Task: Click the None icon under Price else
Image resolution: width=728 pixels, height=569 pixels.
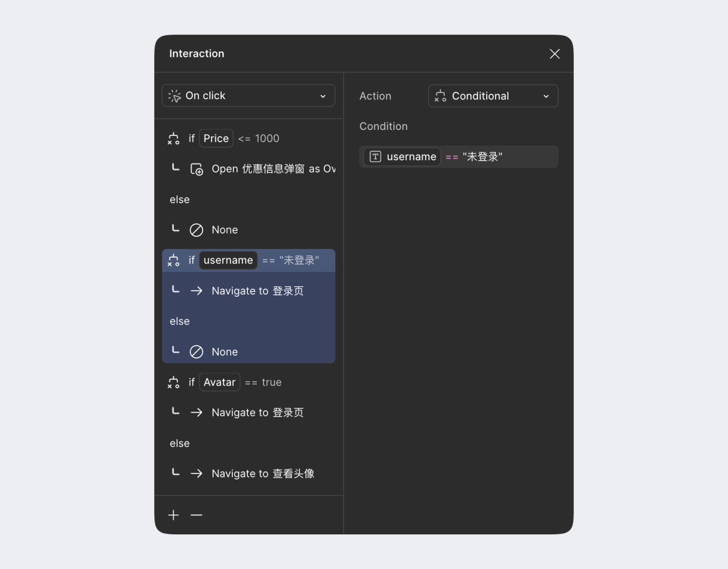Action: (x=196, y=230)
